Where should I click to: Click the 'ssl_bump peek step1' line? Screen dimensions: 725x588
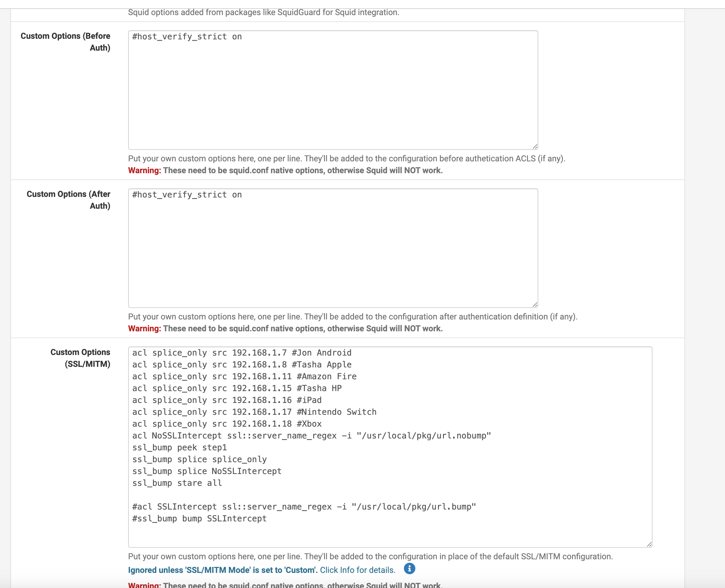coord(179,448)
